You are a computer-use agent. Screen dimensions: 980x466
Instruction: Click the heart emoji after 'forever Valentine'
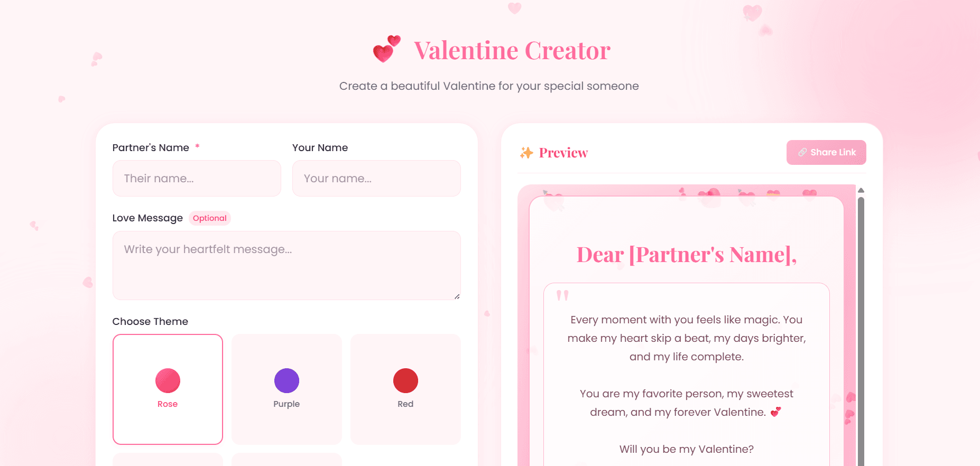click(775, 412)
